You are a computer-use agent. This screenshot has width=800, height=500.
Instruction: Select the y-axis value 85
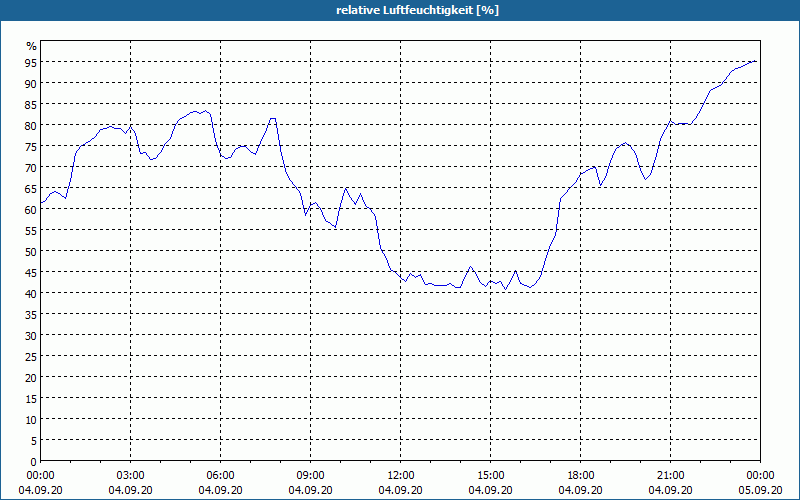pos(31,104)
